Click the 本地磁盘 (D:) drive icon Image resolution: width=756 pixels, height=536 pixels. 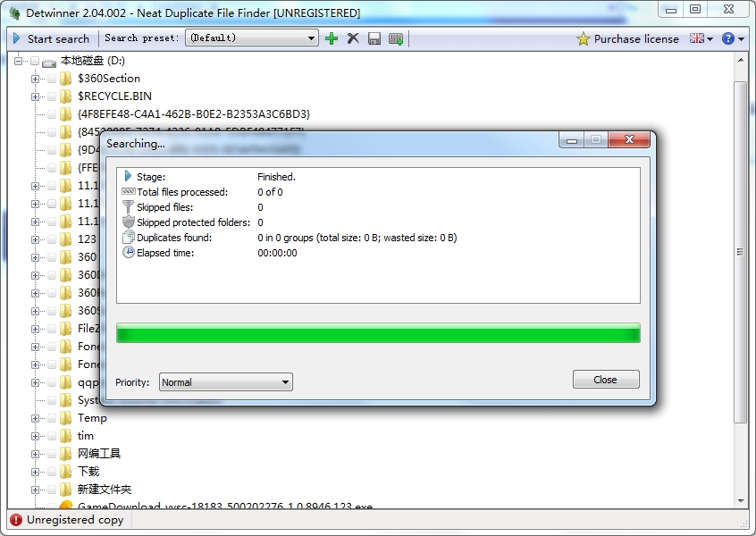pos(49,63)
